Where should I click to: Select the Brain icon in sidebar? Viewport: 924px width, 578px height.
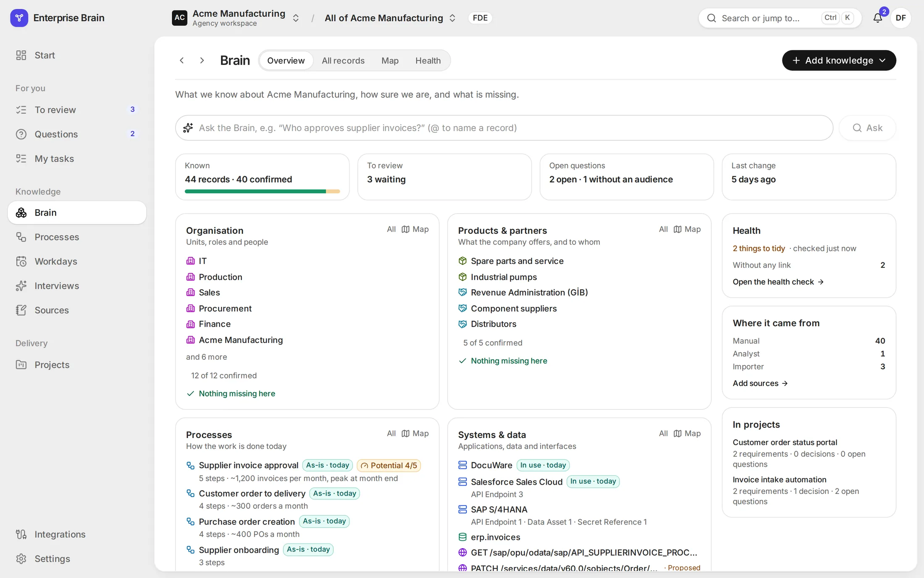[21, 213]
